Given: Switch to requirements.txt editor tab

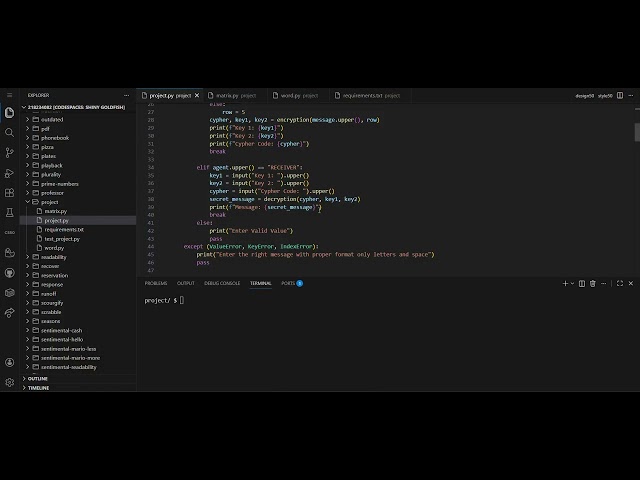Looking at the screenshot, I should [371, 96].
